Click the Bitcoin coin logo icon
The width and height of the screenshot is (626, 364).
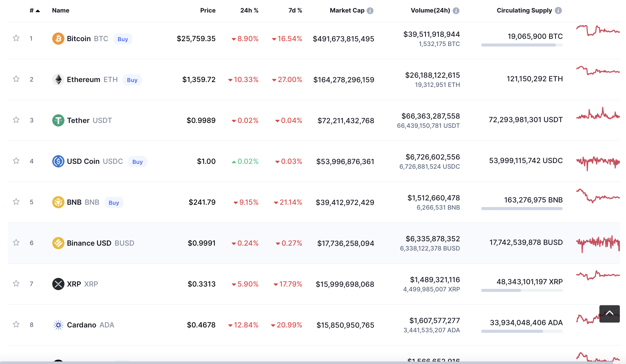(58, 39)
